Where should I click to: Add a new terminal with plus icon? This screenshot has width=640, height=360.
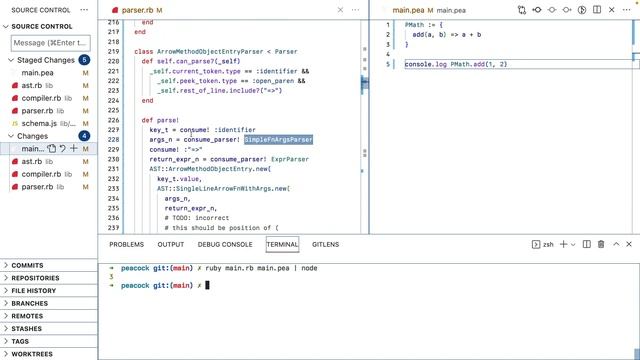point(563,244)
